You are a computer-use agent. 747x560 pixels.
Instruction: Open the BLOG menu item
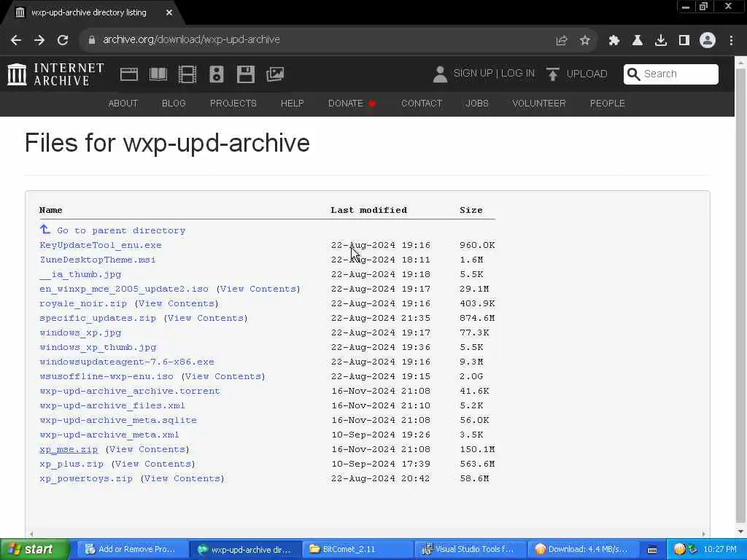[174, 104]
